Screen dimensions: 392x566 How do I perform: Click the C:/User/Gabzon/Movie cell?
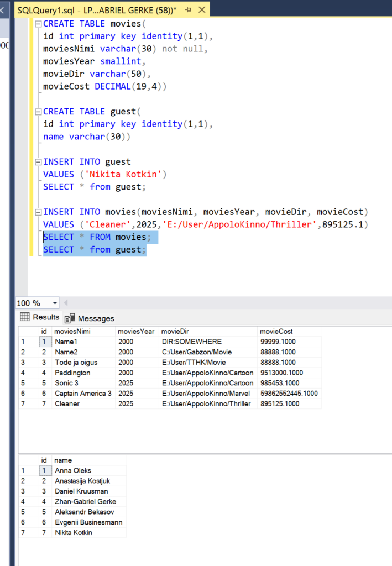click(x=208, y=352)
